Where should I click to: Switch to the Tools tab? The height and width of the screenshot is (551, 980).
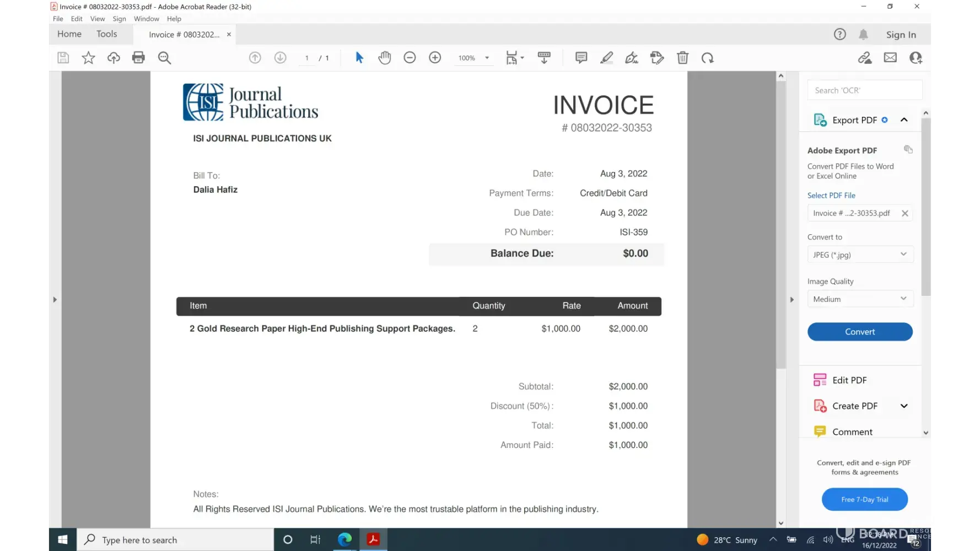106,34
